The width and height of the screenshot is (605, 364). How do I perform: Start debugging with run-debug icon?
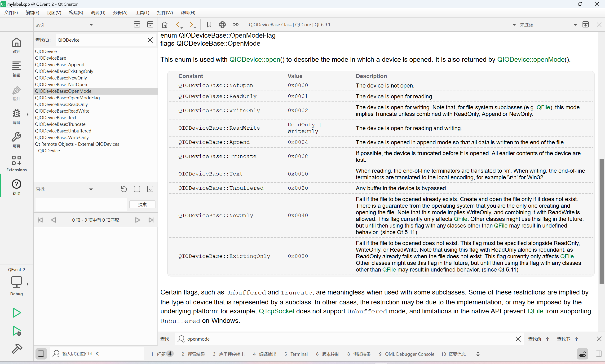[16, 331]
